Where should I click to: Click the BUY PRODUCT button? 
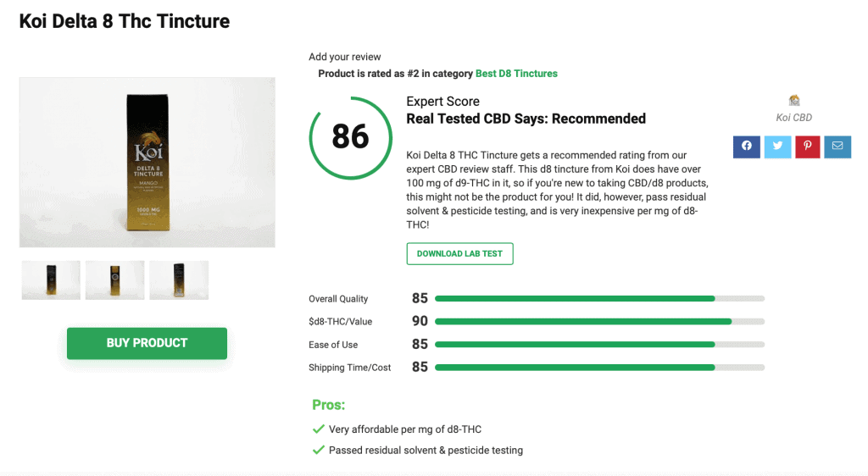[147, 343]
